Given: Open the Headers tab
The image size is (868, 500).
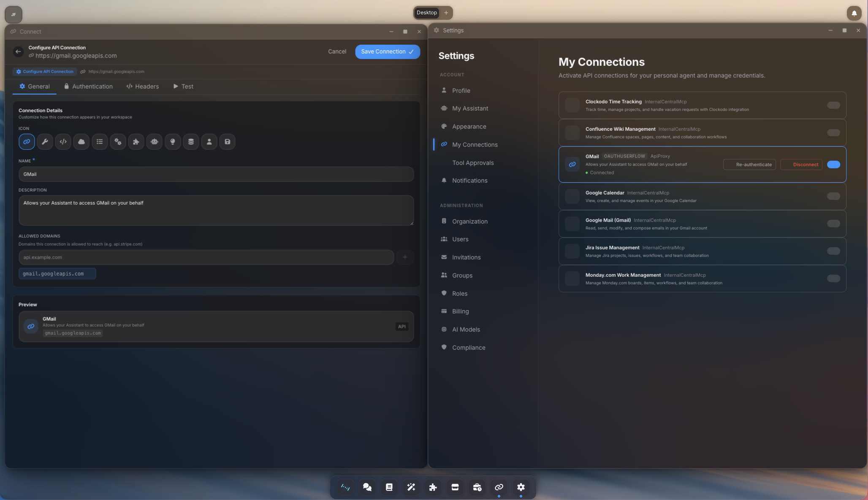Looking at the screenshot, I should click(x=143, y=86).
